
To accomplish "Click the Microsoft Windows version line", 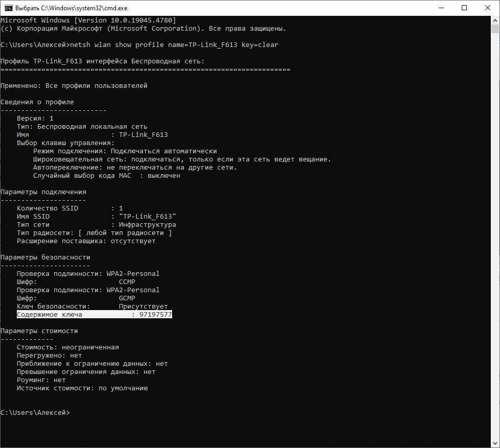I will [x=88, y=20].
